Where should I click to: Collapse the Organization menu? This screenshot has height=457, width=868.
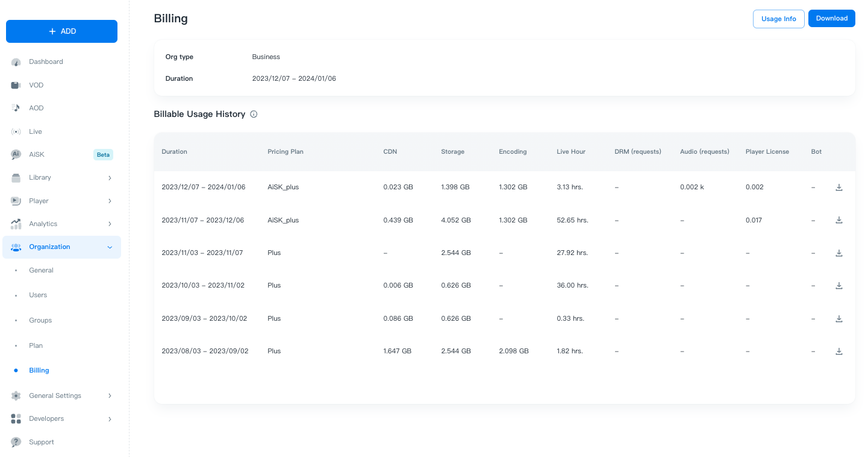109,247
